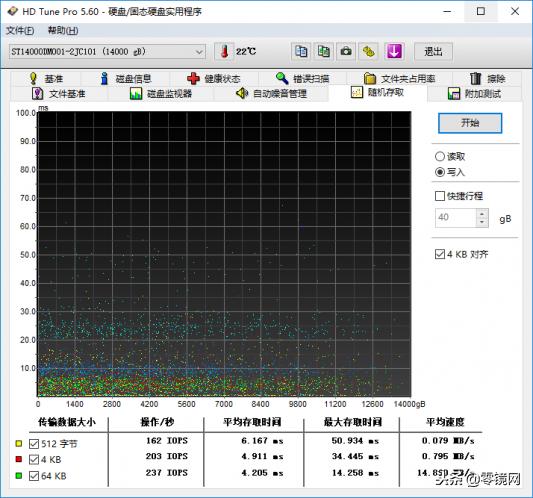
Task: Click the magnifier icon of 错误扫描
Action: pyautogui.click(x=282, y=79)
